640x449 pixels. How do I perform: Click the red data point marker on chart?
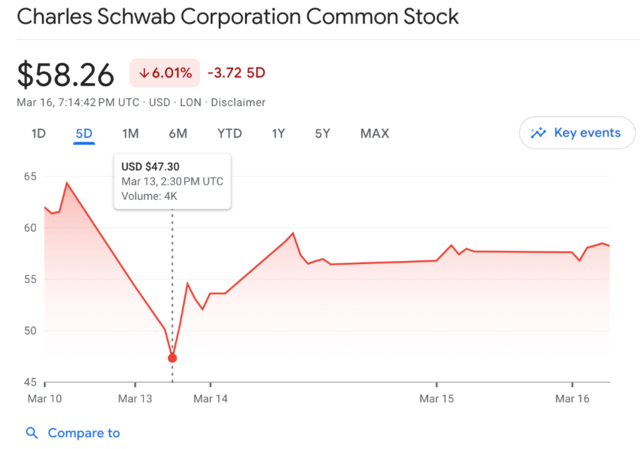[x=172, y=358]
